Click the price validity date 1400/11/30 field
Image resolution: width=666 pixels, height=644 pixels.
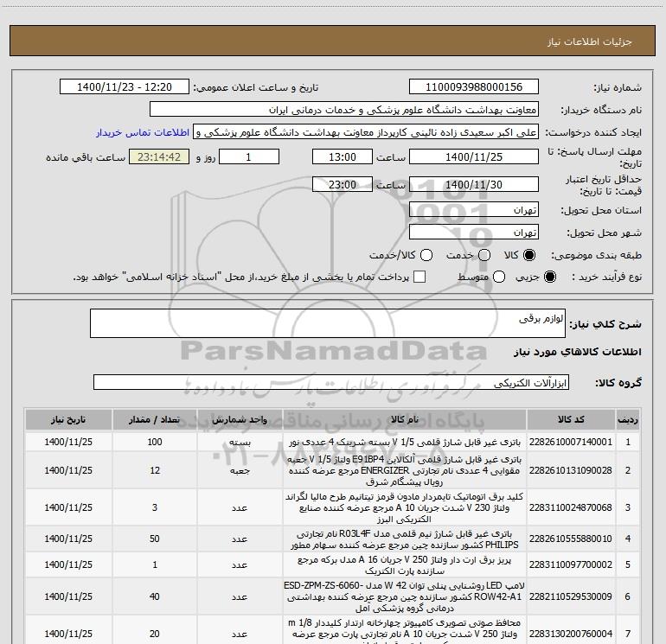(x=474, y=184)
